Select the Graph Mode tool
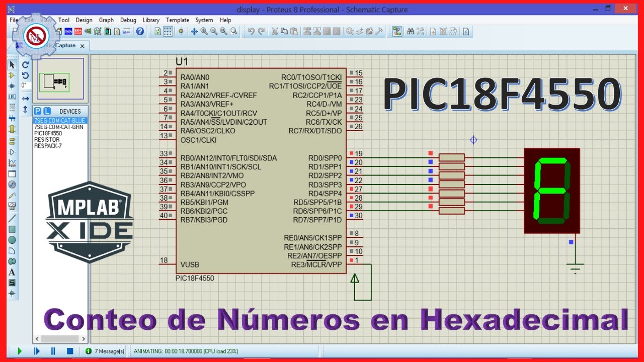 pyautogui.click(x=12, y=162)
